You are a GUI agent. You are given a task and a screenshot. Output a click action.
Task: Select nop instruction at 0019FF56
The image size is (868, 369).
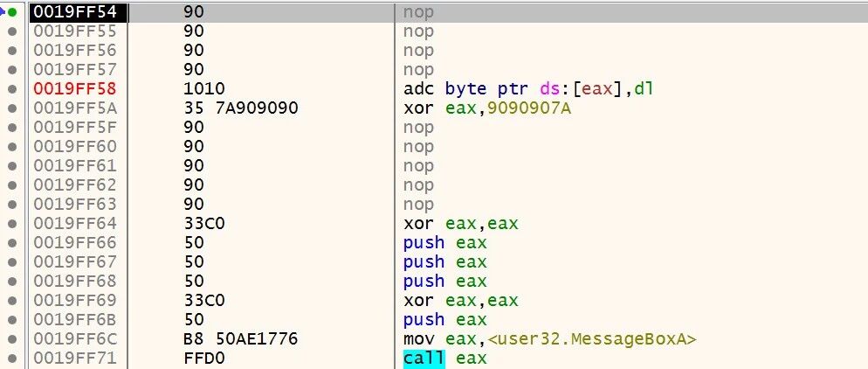point(418,51)
